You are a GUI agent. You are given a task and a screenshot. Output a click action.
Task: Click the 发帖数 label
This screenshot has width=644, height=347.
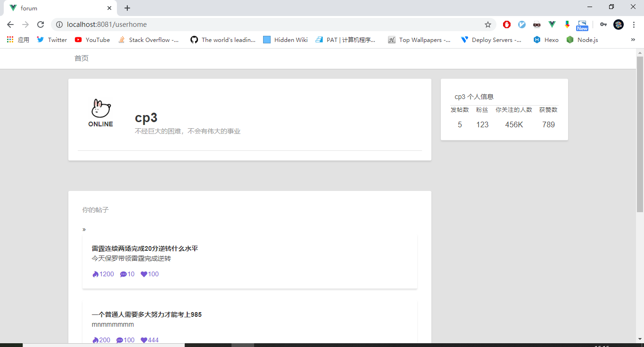(460, 110)
